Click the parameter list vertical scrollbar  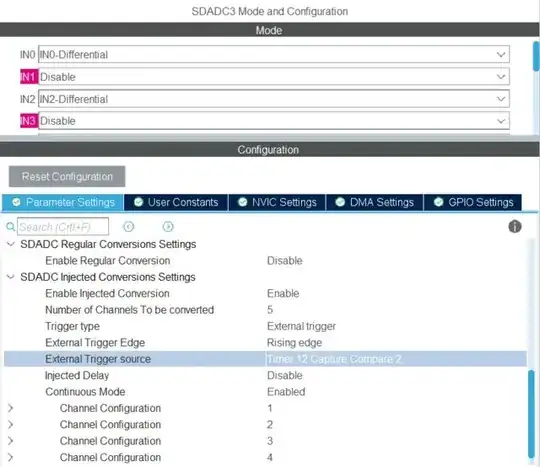[531, 413]
